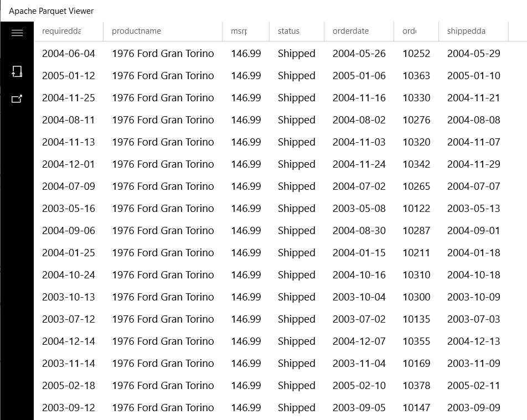Click the shippeddate column header
The image size is (527, 420).
tap(466, 31)
